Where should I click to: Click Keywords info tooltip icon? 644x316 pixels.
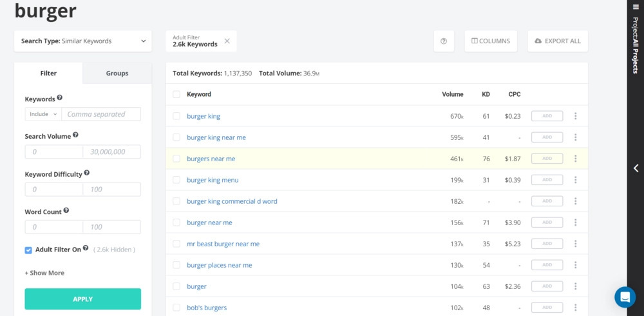tap(60, 98)
